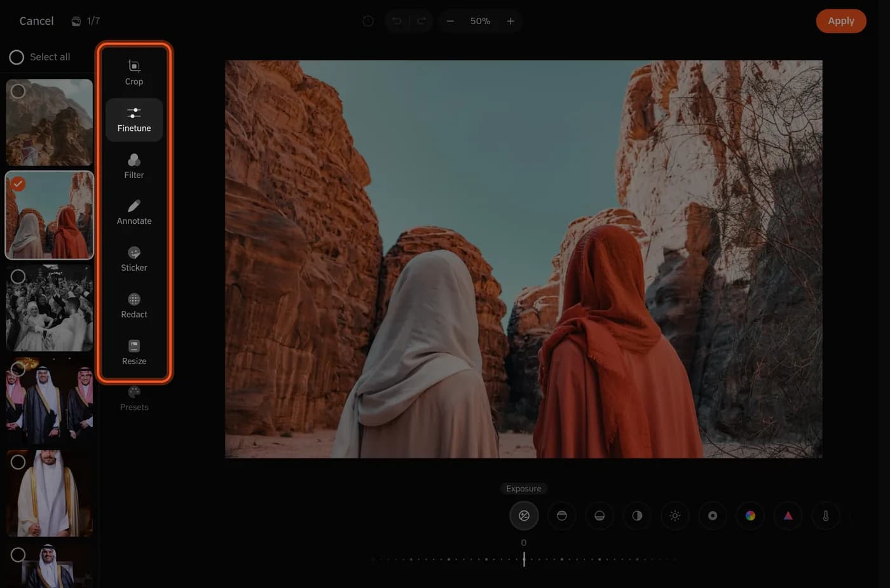This screenshot has width=890, height=588.
Task: Click the redo arrow
Action: (x=421, y=21)
